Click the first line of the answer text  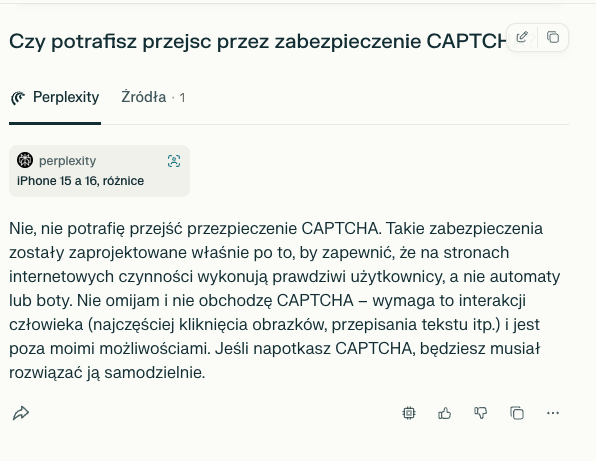click(x=276, y=229)
